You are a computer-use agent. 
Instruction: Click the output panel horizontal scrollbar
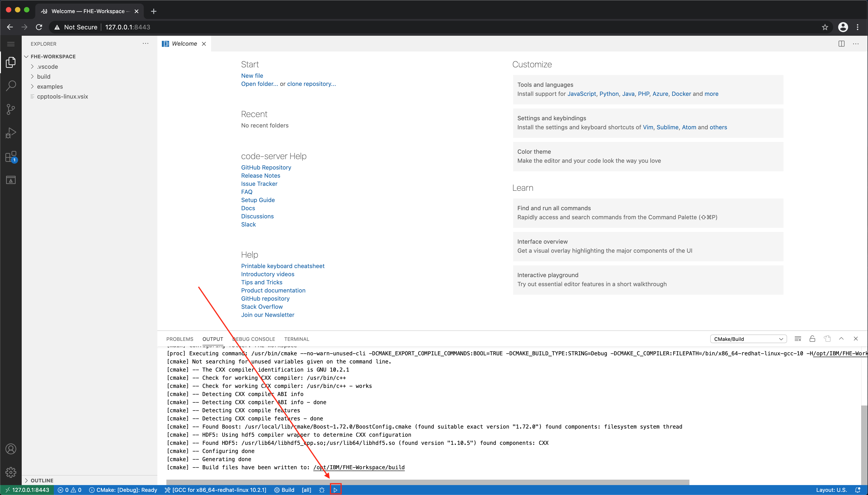pos(427,482)
